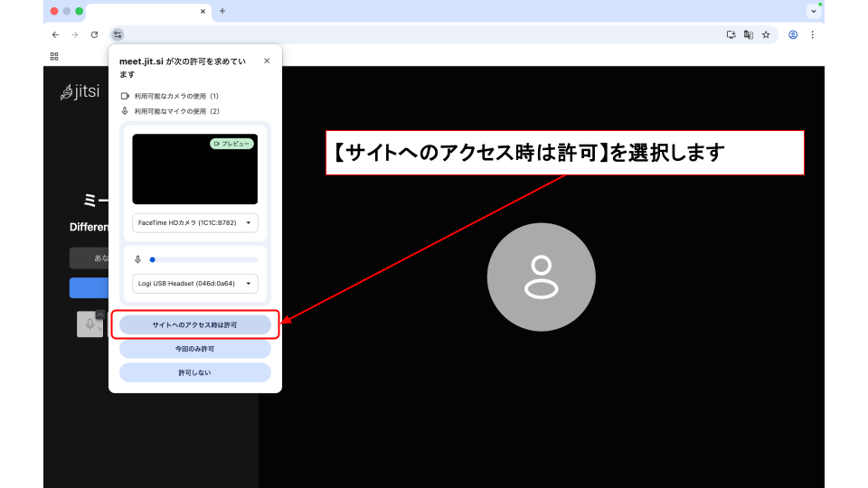868x488 pixels.
Task: Expand audio options caret beside Jitsi mic
Action: pyautogui.click(x=101, y=314)
